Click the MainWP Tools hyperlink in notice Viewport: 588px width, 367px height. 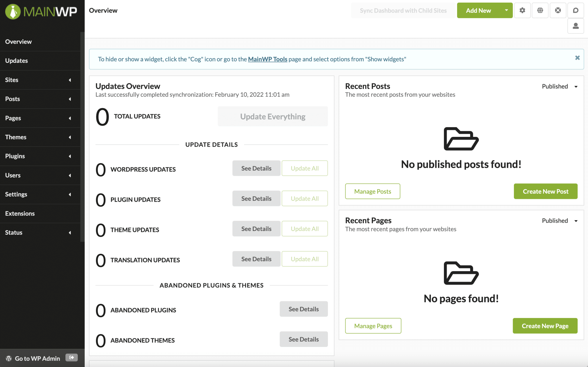(x=267, y=59)
